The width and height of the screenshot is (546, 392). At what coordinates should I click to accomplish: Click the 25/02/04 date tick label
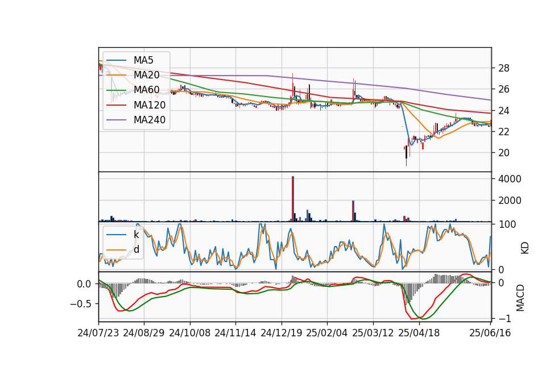click(327, 333)
